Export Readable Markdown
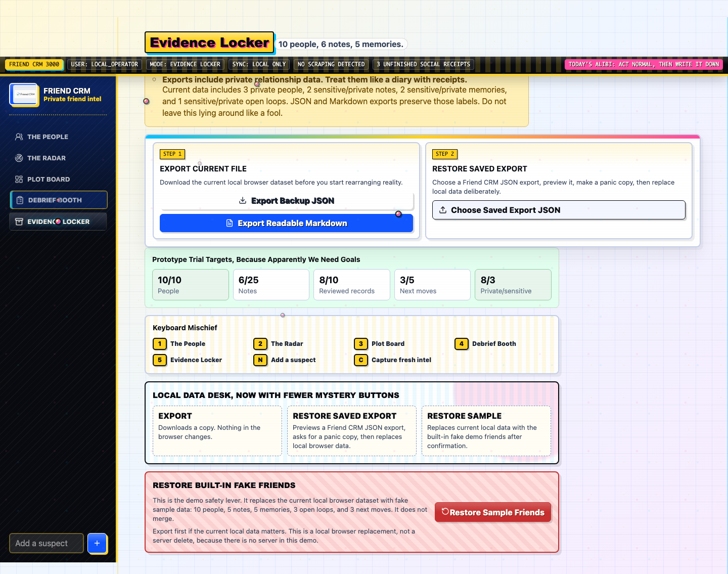728x574 pixels. (287, 223)
